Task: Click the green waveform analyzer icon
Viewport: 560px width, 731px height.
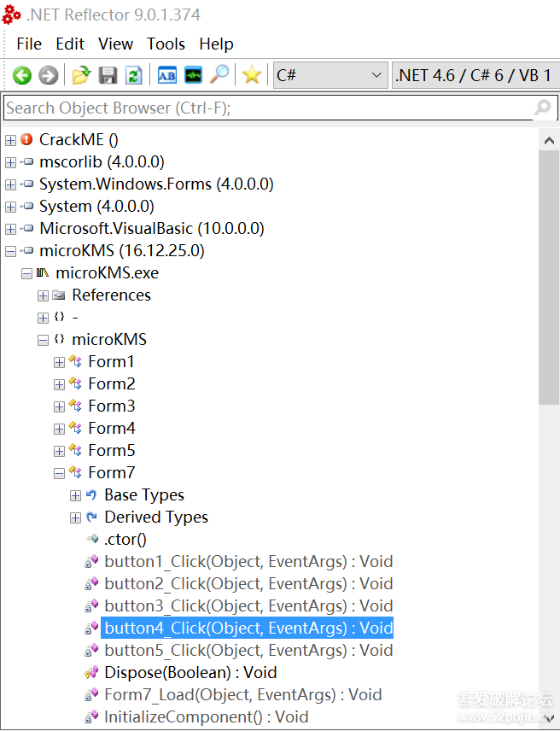Action: point(193,75)
